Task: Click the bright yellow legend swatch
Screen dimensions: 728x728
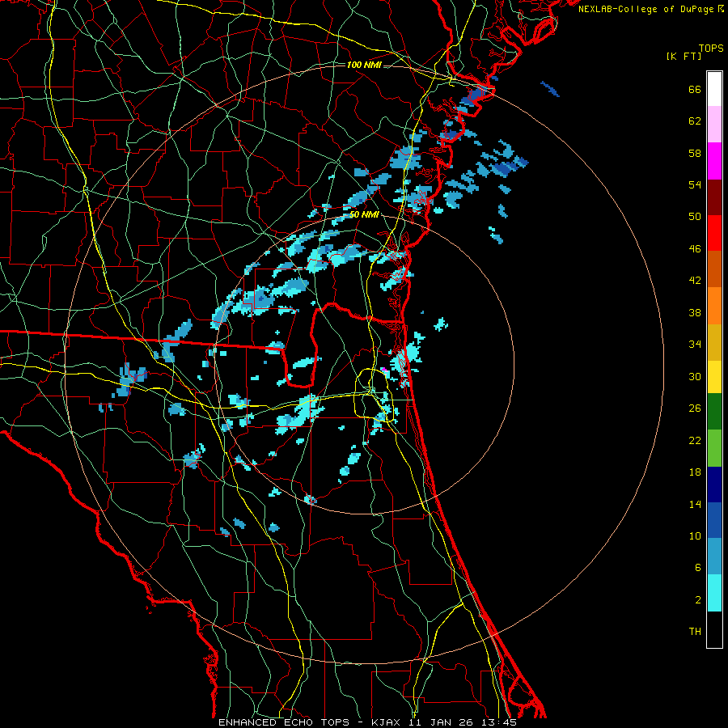Action: coord(714,377)
